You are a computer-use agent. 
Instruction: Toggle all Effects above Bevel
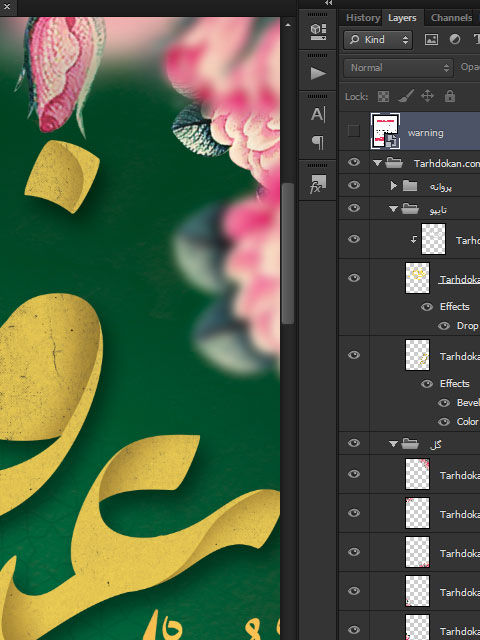coord(427,384)
